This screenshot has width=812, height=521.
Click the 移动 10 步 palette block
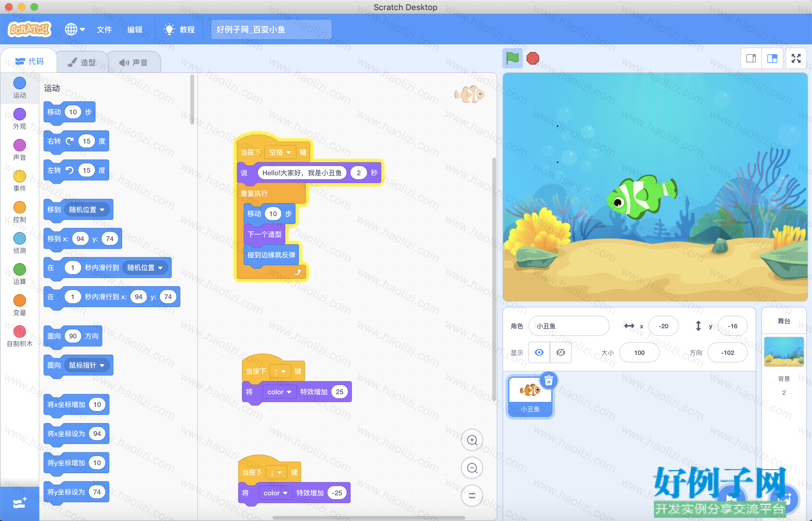(x=69, y=112)
